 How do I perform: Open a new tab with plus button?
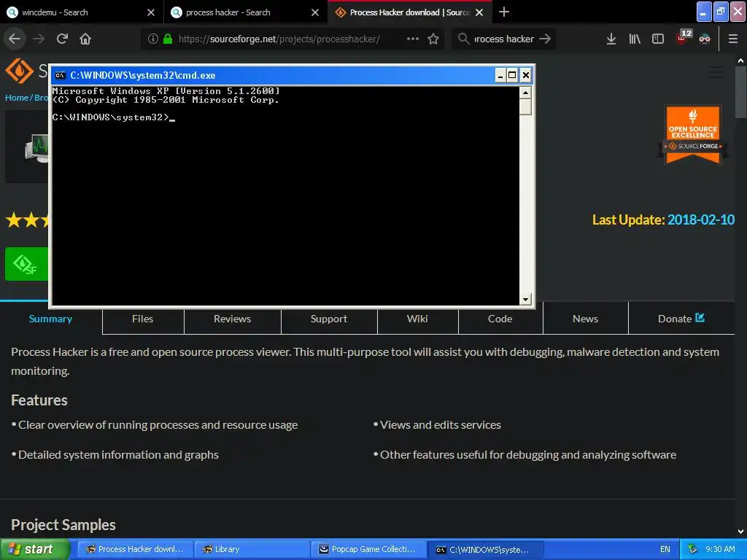[504, 12]
